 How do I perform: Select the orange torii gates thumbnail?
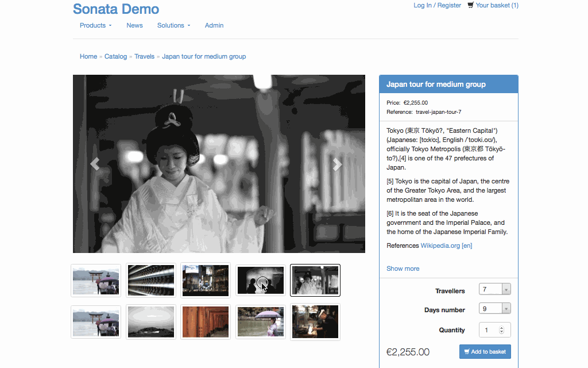[205, 322]
